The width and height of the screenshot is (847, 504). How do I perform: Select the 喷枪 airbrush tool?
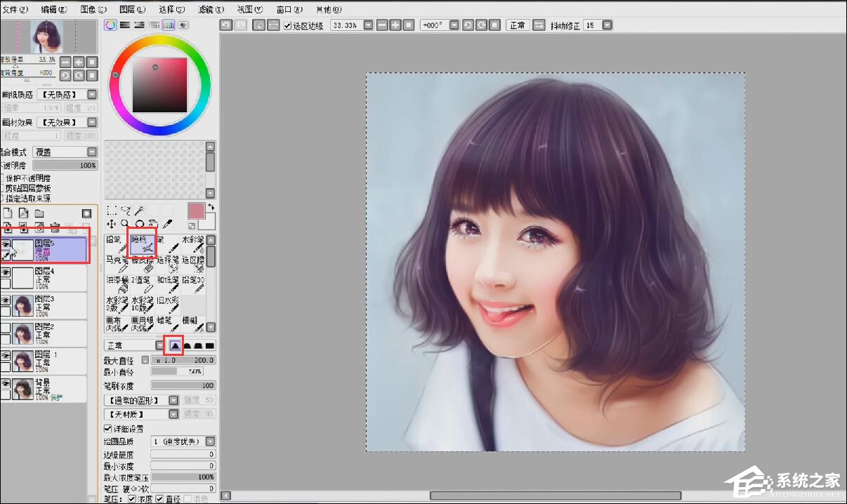(143, 244)
